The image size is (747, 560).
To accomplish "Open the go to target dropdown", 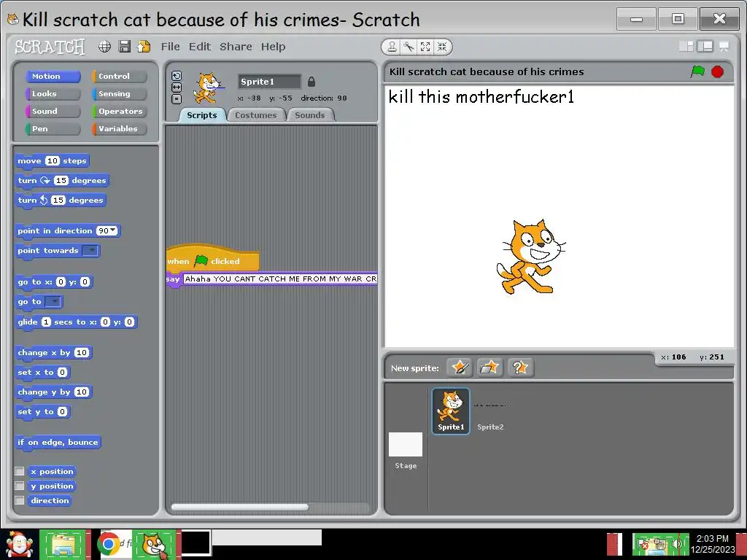I will coord(53,301).
